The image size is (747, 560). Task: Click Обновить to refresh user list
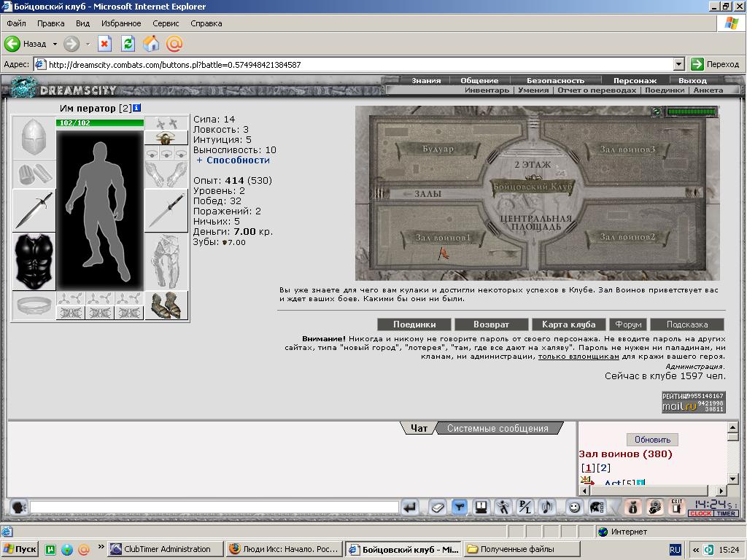click(x=652, y=440)
